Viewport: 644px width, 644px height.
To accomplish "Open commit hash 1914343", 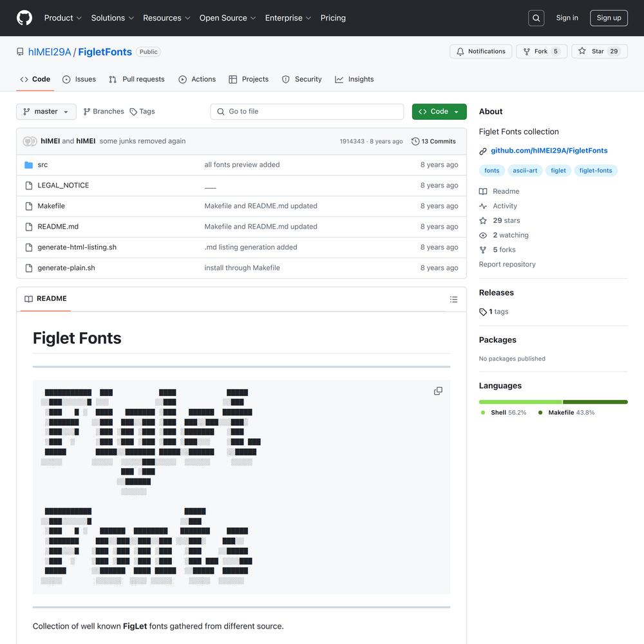I will point(352,141).
